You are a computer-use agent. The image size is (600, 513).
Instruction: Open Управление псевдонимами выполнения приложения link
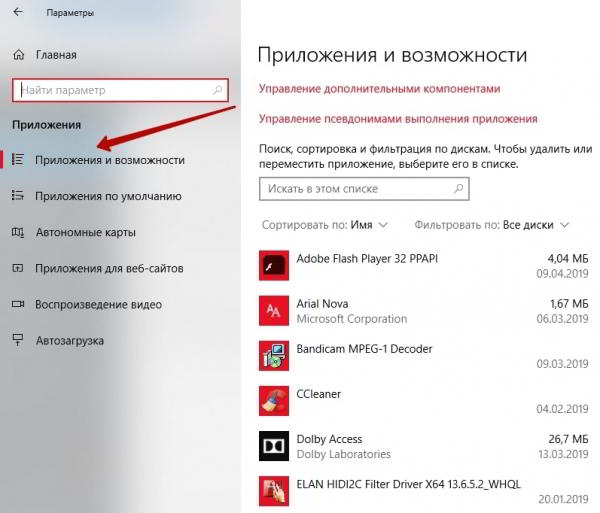click(398, 119)
